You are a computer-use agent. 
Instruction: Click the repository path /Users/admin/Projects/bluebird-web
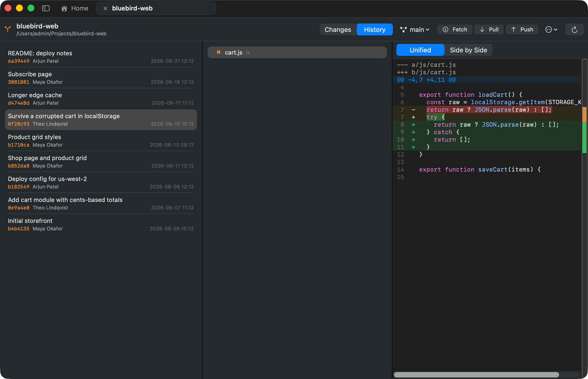61,34
